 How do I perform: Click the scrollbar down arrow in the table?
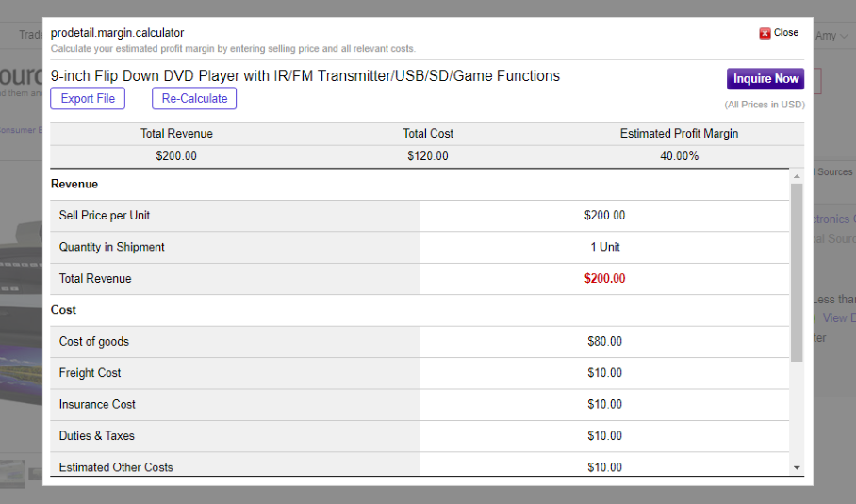point(797,467)
